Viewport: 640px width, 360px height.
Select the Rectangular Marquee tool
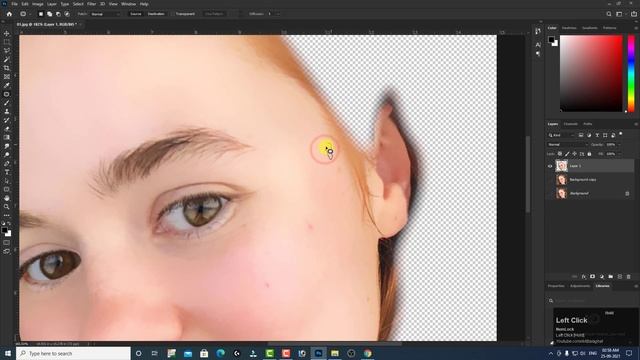coord(7,42)
